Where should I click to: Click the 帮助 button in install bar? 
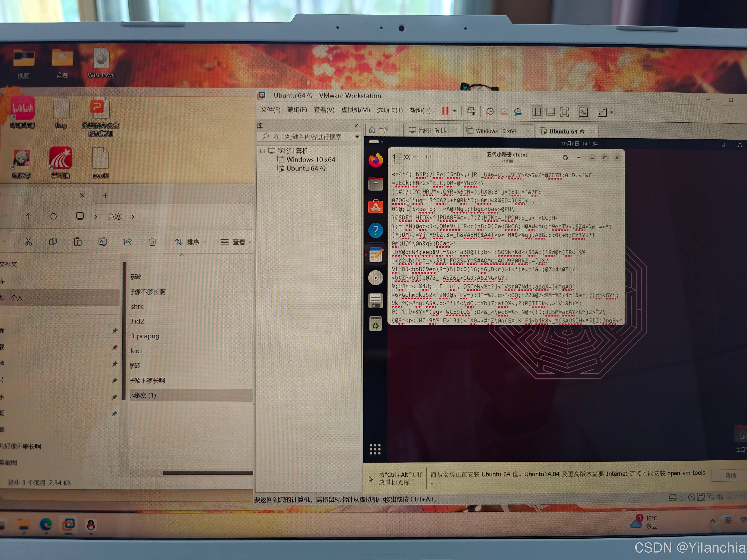pos(730,475)
